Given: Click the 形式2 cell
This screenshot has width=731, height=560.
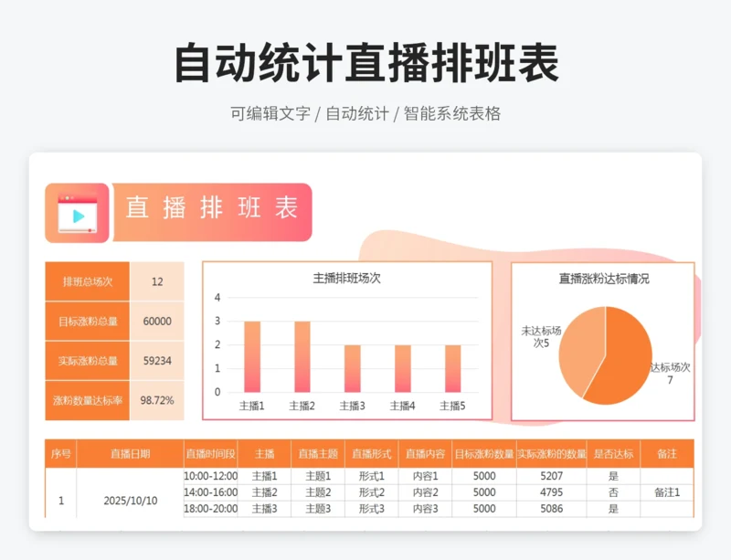Looking at the screenshot, I should [x=372, y=492].
